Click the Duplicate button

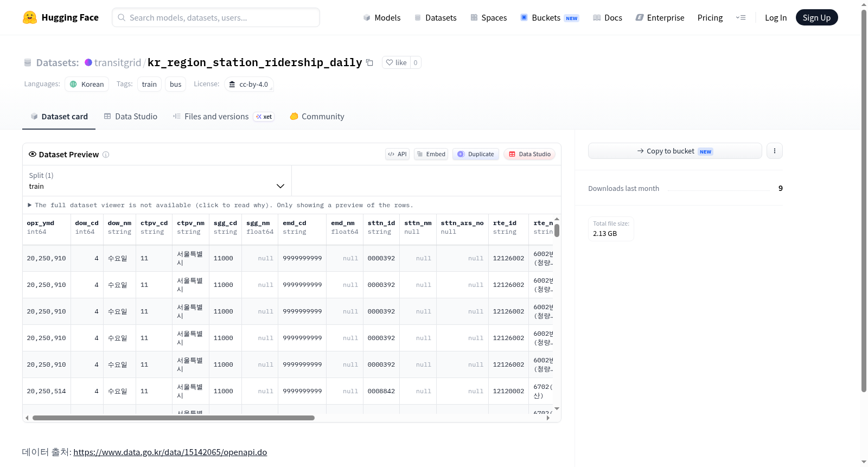(476, 154)
